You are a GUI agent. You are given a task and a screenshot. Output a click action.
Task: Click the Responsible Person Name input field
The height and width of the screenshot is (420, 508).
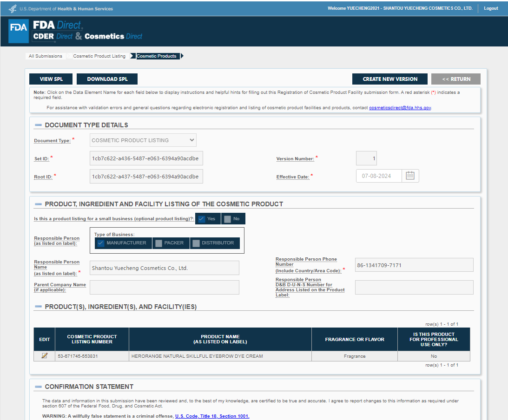(164, 268)
